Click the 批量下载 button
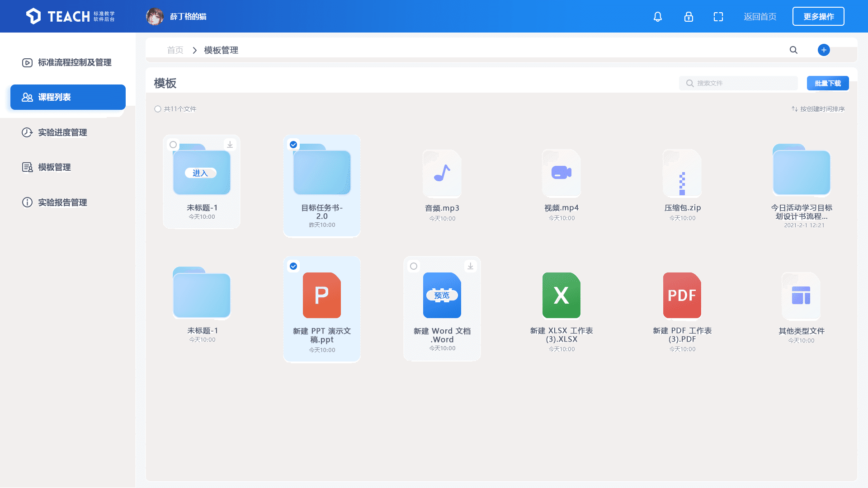Viewport: 868px width, 488px height. [x=827, y=83]
